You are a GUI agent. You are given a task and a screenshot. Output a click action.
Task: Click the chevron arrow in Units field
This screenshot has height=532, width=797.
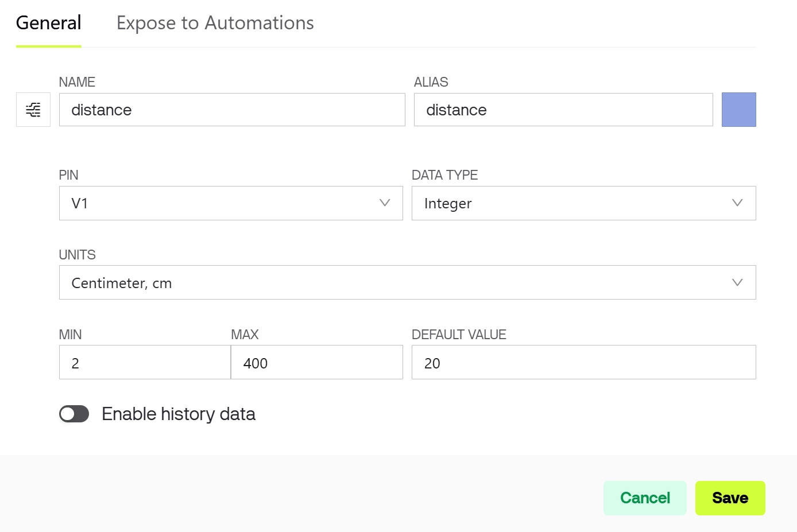[x=737, y=282]
